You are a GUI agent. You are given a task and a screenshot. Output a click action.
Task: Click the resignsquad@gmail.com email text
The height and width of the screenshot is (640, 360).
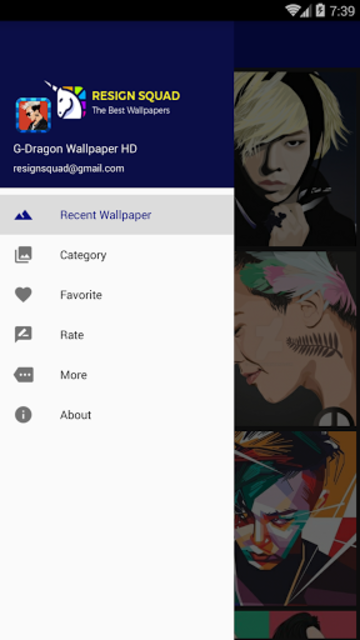click(69, 169)
